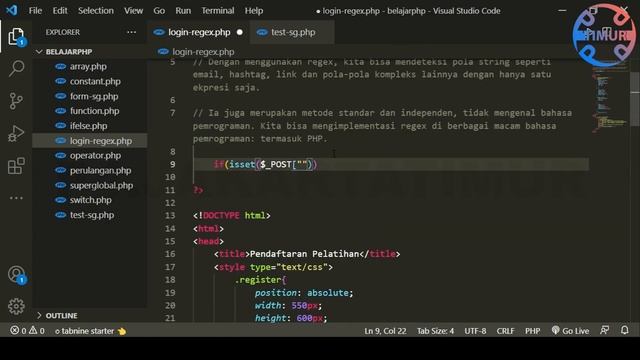Image resolution: width=640 pixels, height=360 pixels.
Task: Click the Pendaftaran Pelatihan title text
Action: pos(304,254)
